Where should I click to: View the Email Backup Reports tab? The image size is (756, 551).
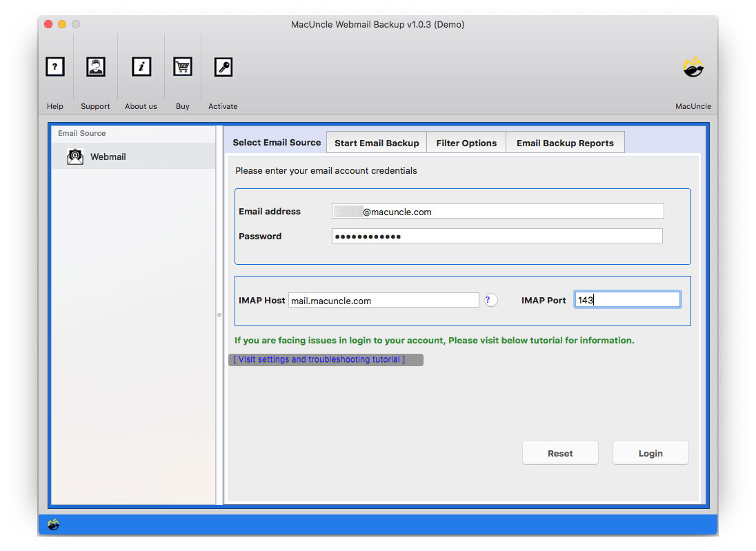[565, 142]
